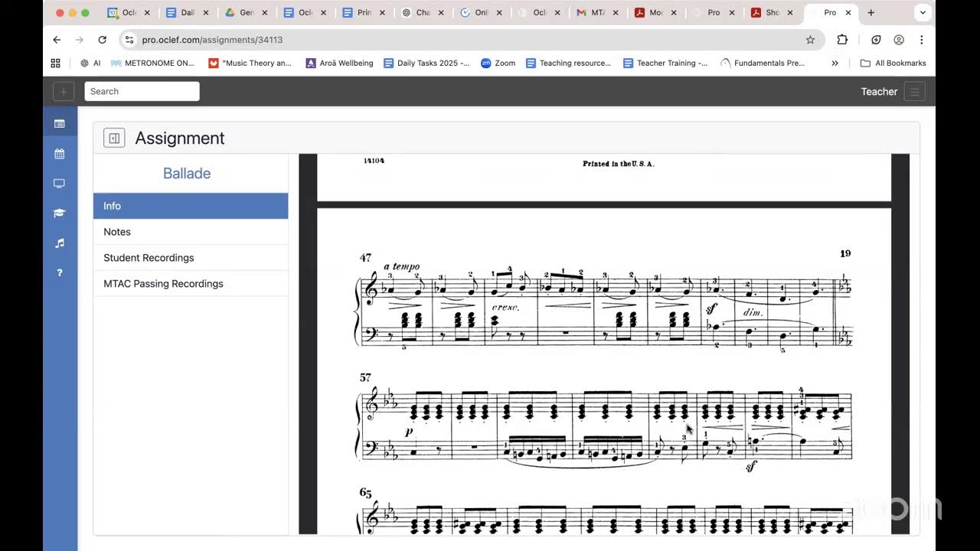The width and height of the screenshot is (980, 551).
Task: Open the calendar icon in blue sidebar
Action: coord(60,154)
